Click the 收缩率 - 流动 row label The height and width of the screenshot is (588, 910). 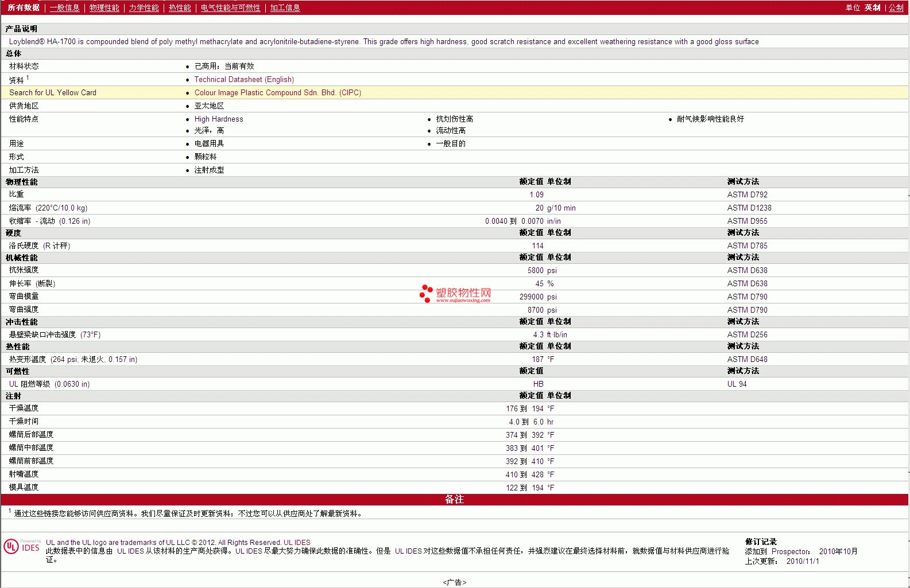(x=49, y=221)
